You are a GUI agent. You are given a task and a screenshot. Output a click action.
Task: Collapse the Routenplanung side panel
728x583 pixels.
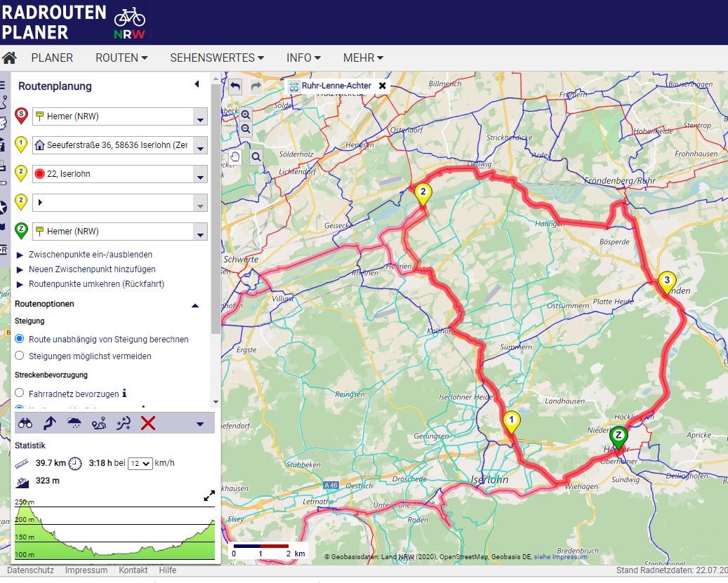click(197, 84)
